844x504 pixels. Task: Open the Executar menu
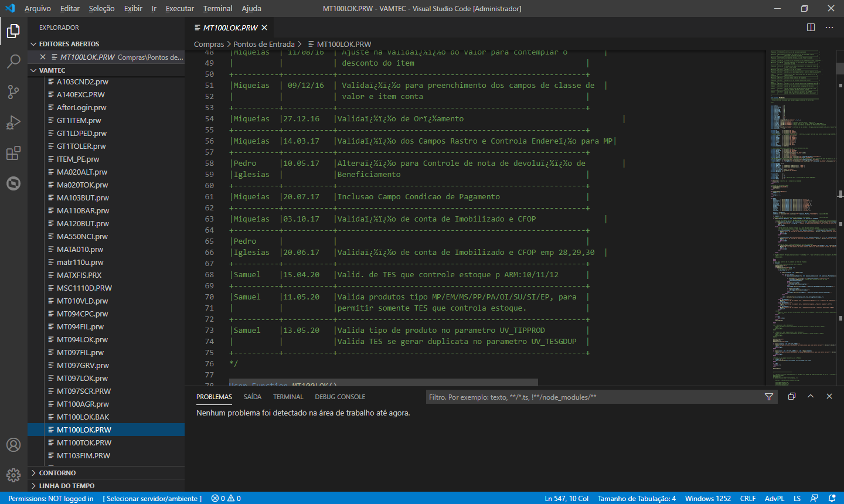(x=179, y=8)
